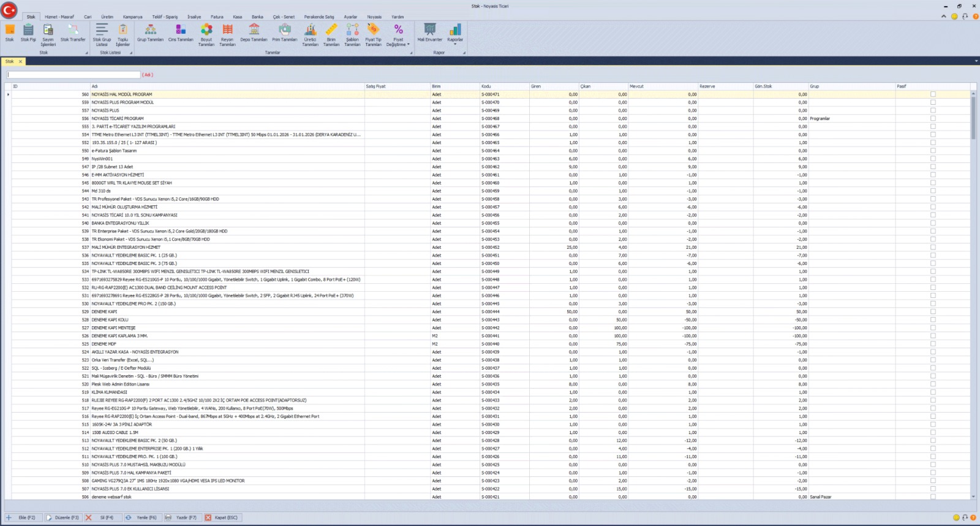Open Stok Grup Listesi

point(102,36)
